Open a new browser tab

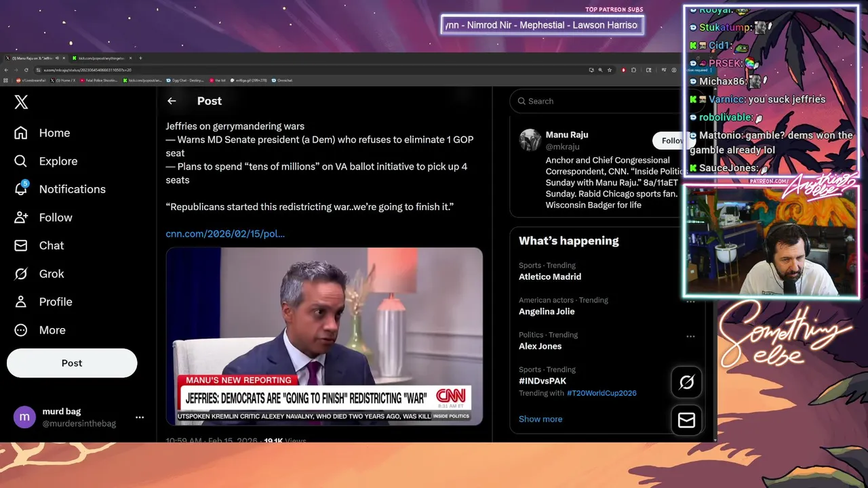click(x=140, y=58)
